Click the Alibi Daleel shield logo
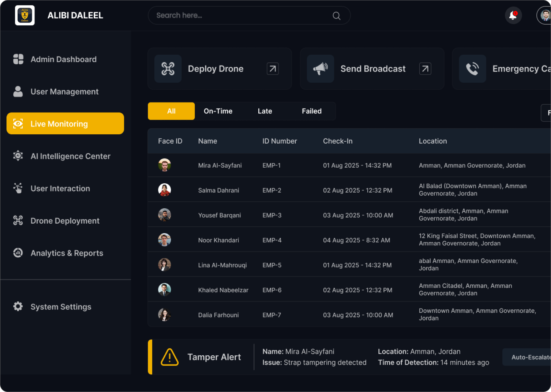The width and height of the screenshot is (551, 392). (25, 15)
